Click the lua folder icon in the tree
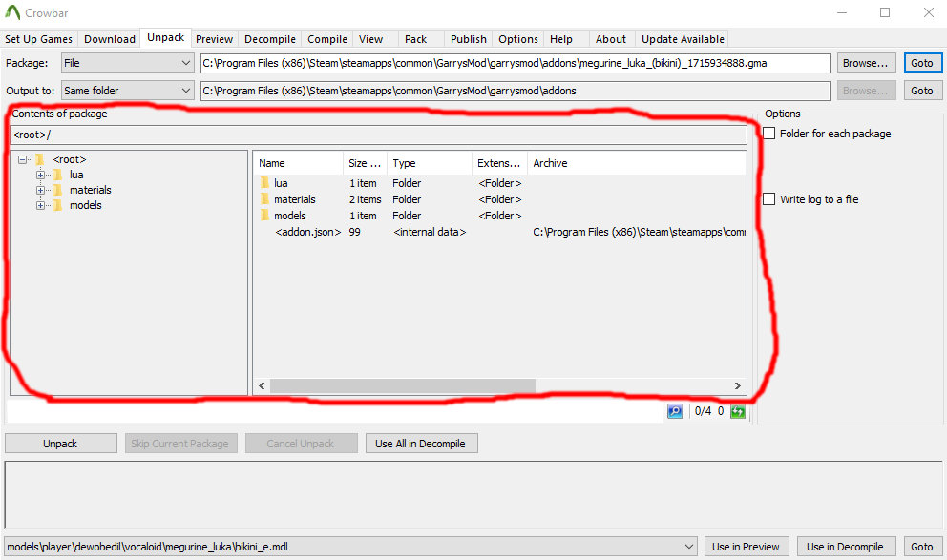The width and height of the screenshot is (947, 560). (58, 175)
